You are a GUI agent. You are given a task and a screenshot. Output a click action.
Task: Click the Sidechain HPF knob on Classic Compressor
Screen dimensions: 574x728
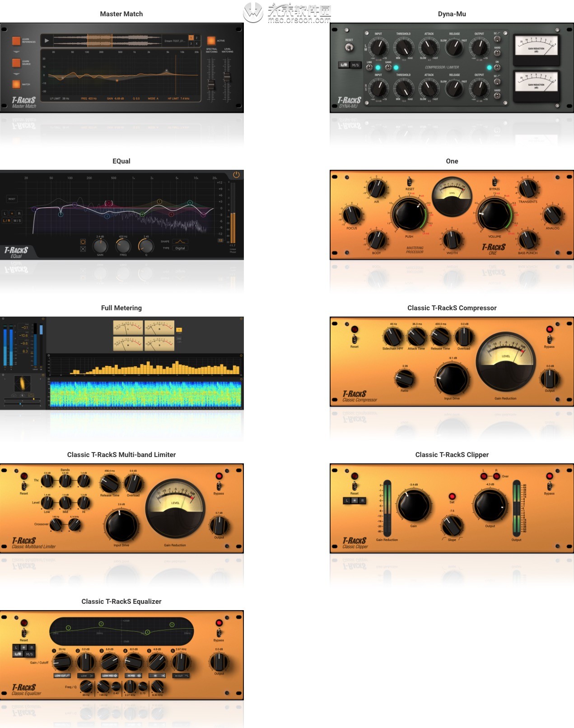[x=392, y=336]
